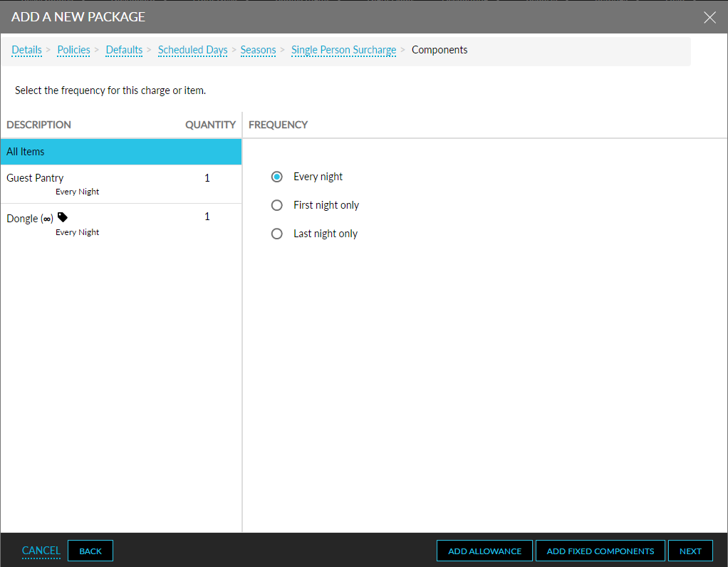The image size is (728, 567).
Task: Select the Guest Pantry item
Action: tap(35, 178)
